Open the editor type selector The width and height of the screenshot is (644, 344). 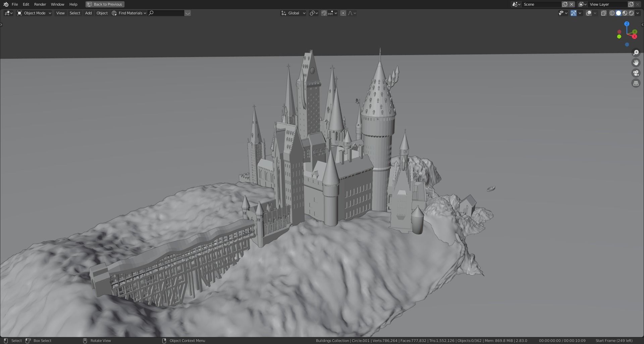(x=8, y=13)
